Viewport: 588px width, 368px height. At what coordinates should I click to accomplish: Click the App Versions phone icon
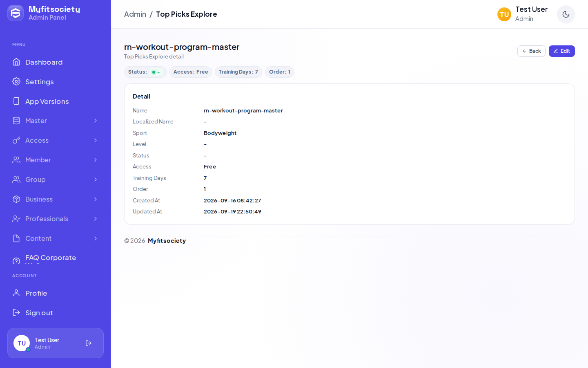click(x=16, y=101)
